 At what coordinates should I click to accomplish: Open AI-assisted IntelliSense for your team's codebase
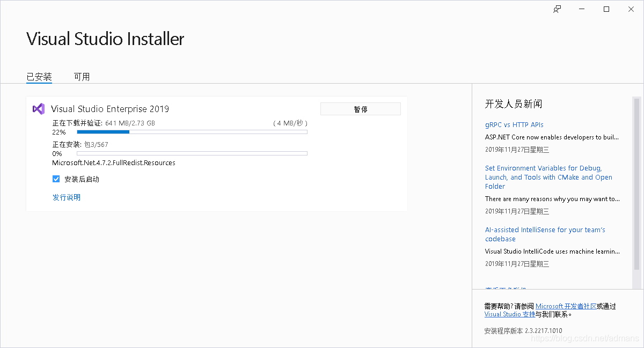pos(545,234)
